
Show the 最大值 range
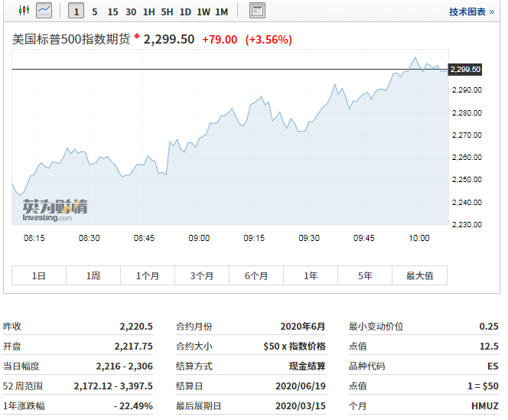click(x=419, y=275)
